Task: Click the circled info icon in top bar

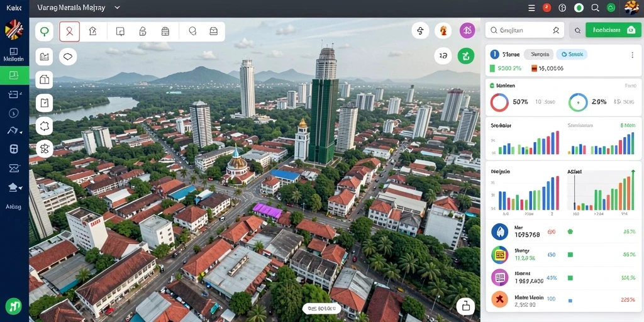Action: tap(563, 8)
